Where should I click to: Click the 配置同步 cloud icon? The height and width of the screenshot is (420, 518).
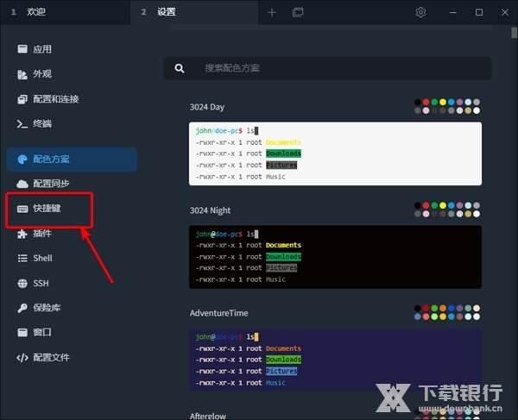22,184
